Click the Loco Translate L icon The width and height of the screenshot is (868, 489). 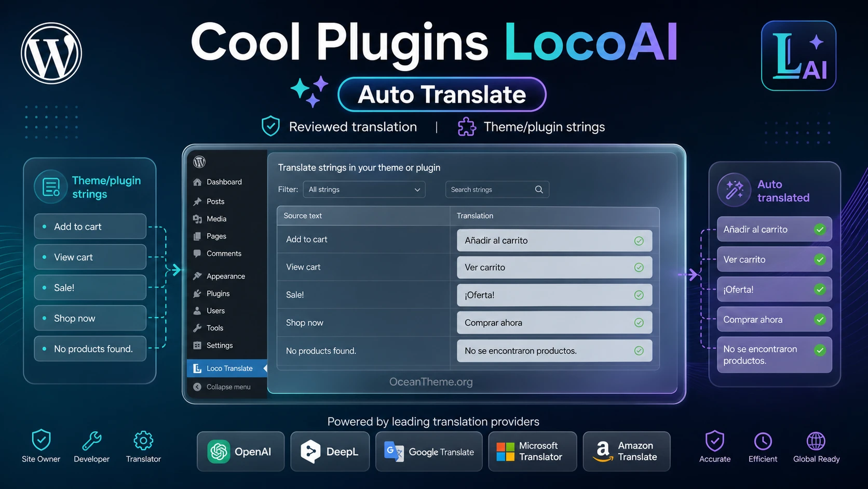click(x=197, y=368)
